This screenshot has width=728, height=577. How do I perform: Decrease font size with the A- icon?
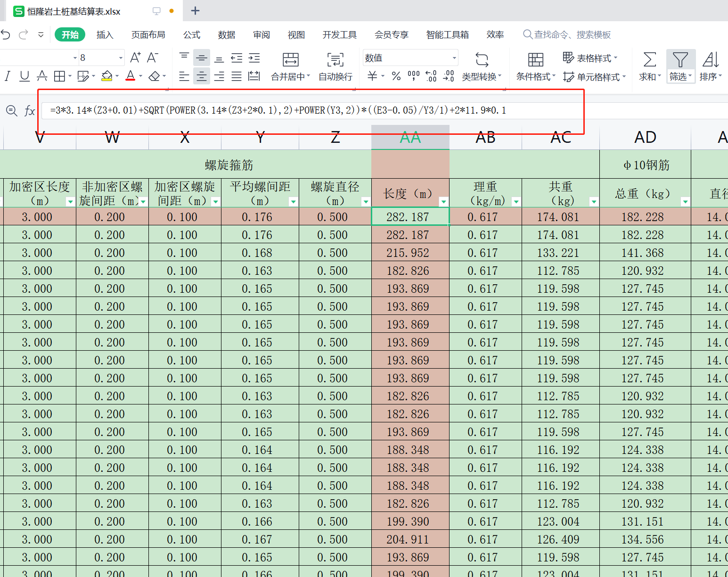point(152,58)
